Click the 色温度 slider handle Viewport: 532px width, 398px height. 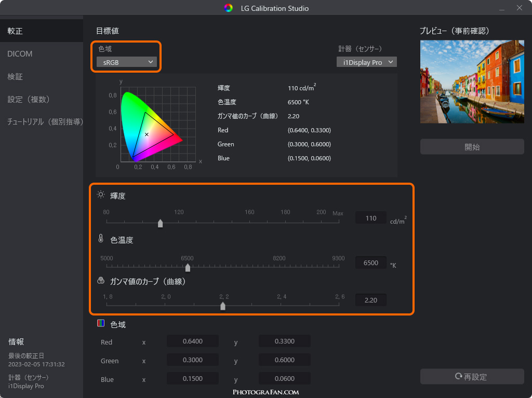click(188, 267)
